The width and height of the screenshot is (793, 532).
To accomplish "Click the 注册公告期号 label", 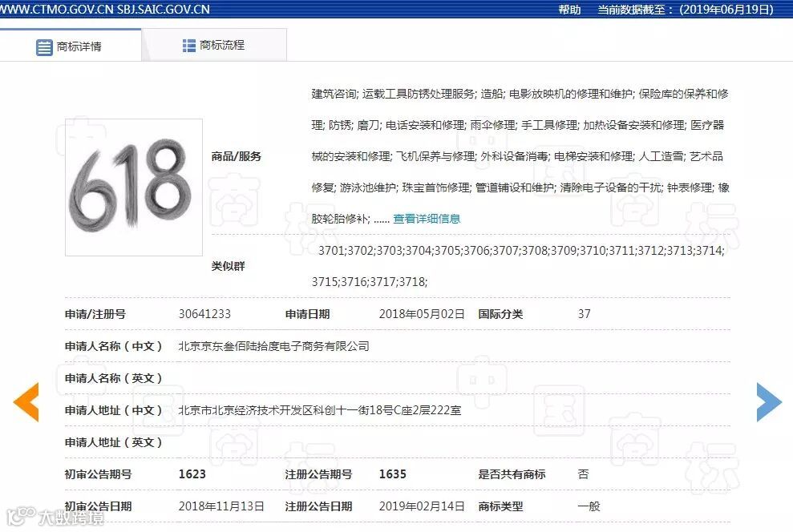I will point(318,474).
